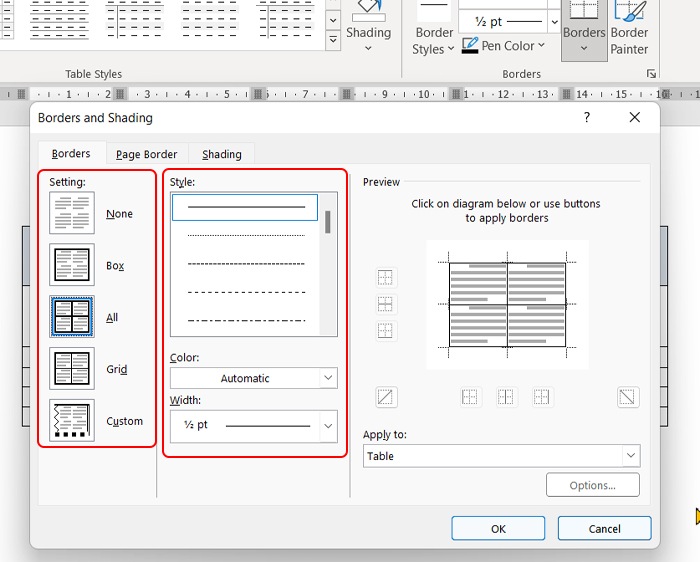700x562 pixels.
Task: Toggle diagonal down border button
Action: [x=627, y=397]
